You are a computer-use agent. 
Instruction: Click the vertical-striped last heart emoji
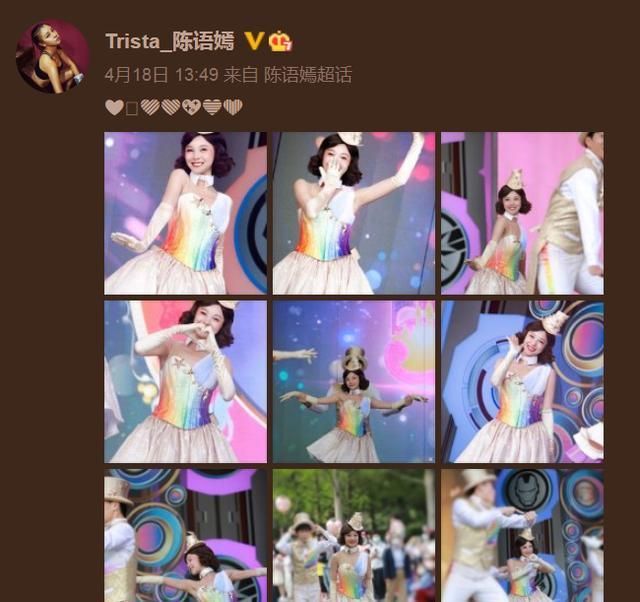click(x=233, y=107)
